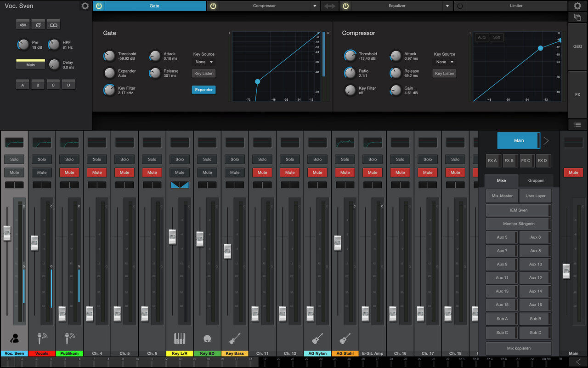Click the Mix kopieren button

pos(519,348)
